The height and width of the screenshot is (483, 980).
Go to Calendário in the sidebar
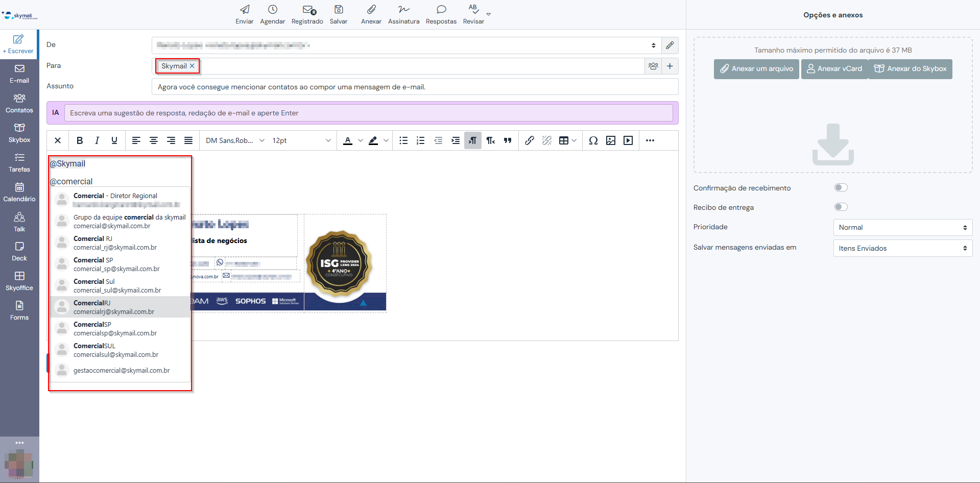pos(19,192)
